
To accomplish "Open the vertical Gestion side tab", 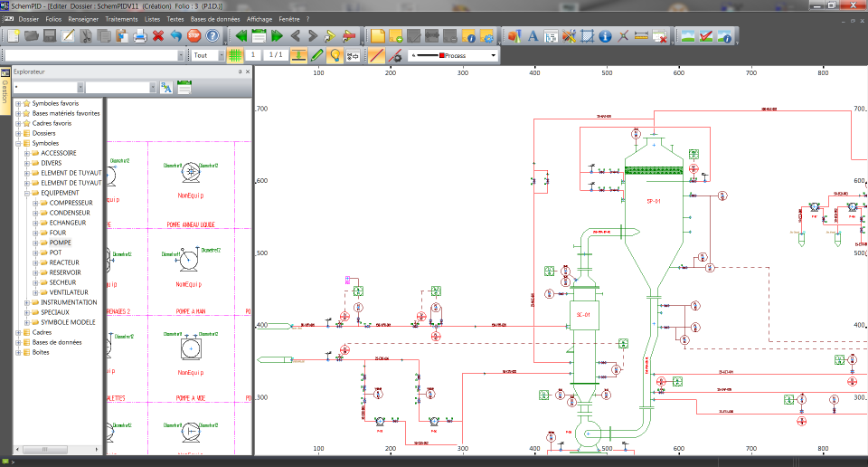I will 5,91.
